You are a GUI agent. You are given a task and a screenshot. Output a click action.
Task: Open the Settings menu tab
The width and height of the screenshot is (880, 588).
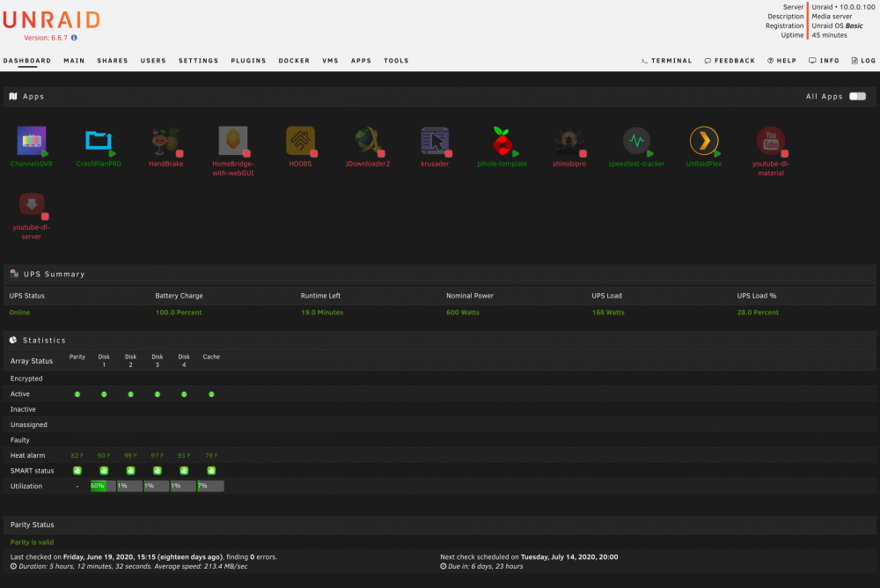[x=198, y=61]
